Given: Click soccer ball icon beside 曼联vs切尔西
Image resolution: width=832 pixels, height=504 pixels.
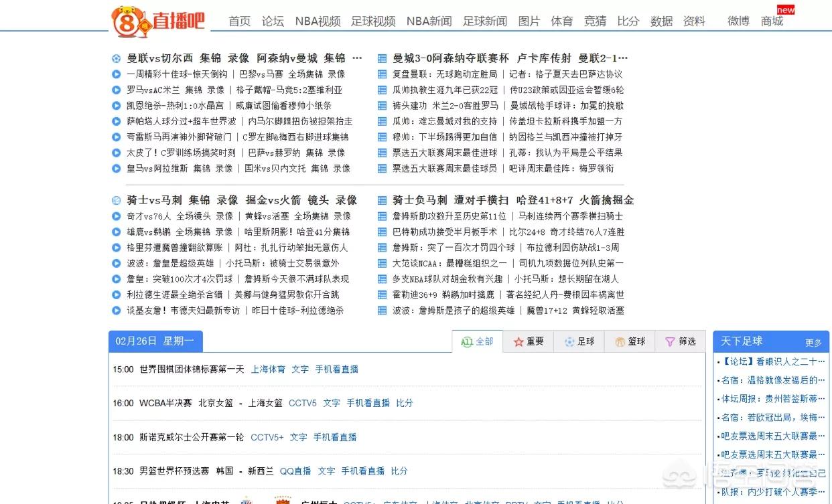Looking at the screenshot, I should pos(117,58).
